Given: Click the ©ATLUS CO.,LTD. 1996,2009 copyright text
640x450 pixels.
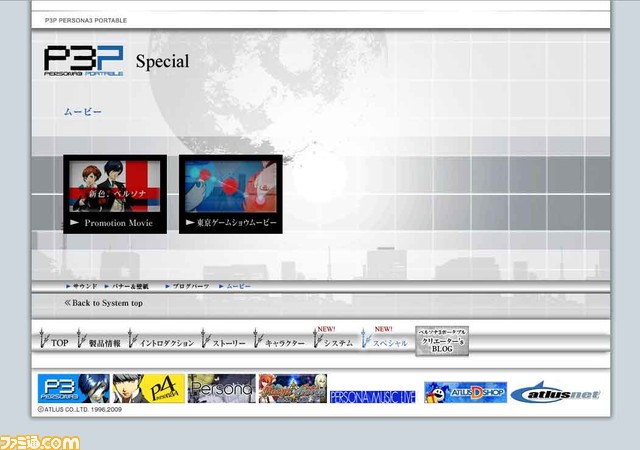Looking at the screenshot, I should pyautogui.click(x=80, y=409).
